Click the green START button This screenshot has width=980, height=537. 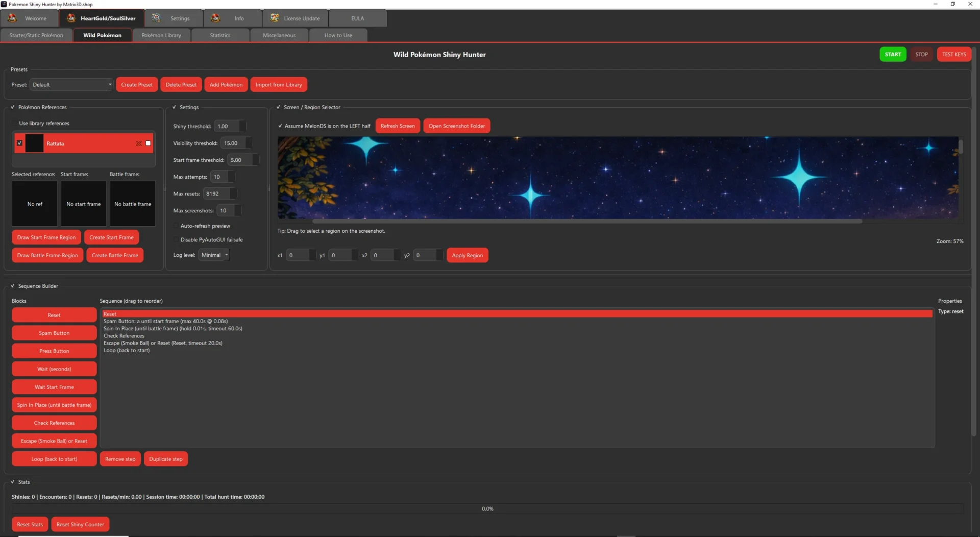[x=893, y=55]
